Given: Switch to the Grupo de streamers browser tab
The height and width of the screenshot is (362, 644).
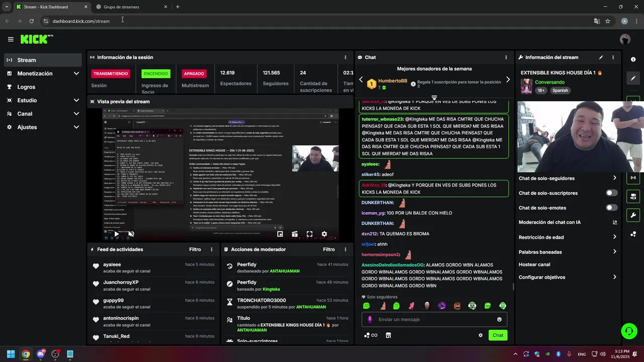Looking at the screenshot, I should [x=130, y=7].
